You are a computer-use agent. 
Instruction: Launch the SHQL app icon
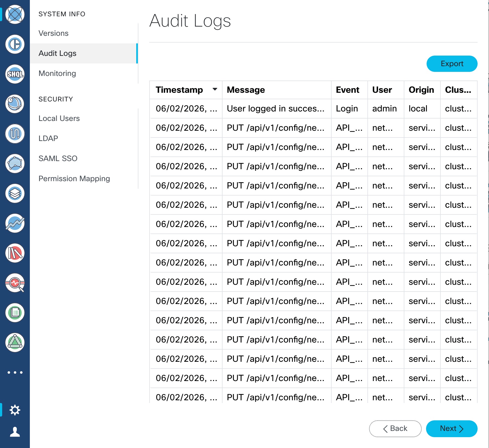pos(15,74)
